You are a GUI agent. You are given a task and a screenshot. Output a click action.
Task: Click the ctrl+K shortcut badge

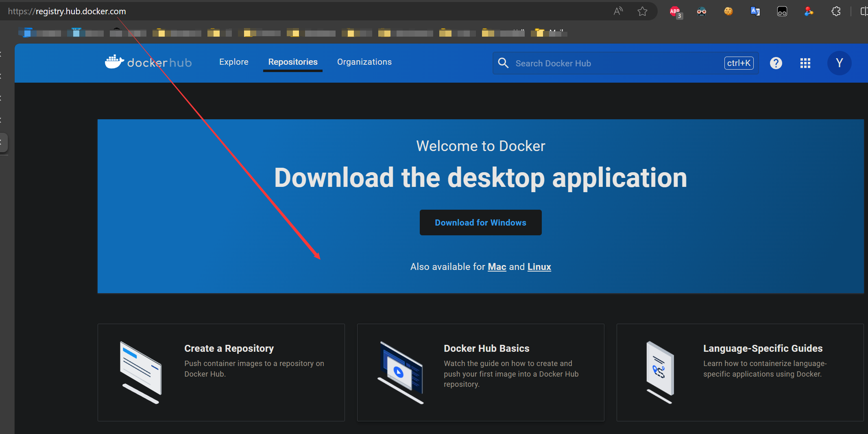pos(739,63)
